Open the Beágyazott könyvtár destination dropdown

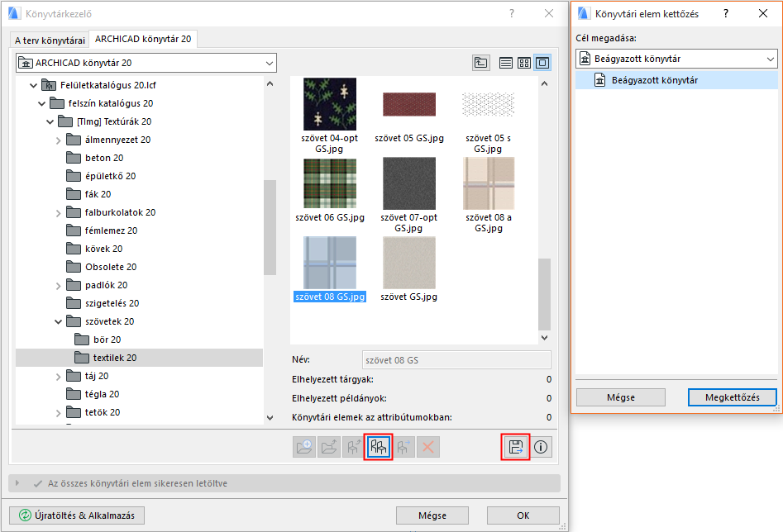(770, 59)
